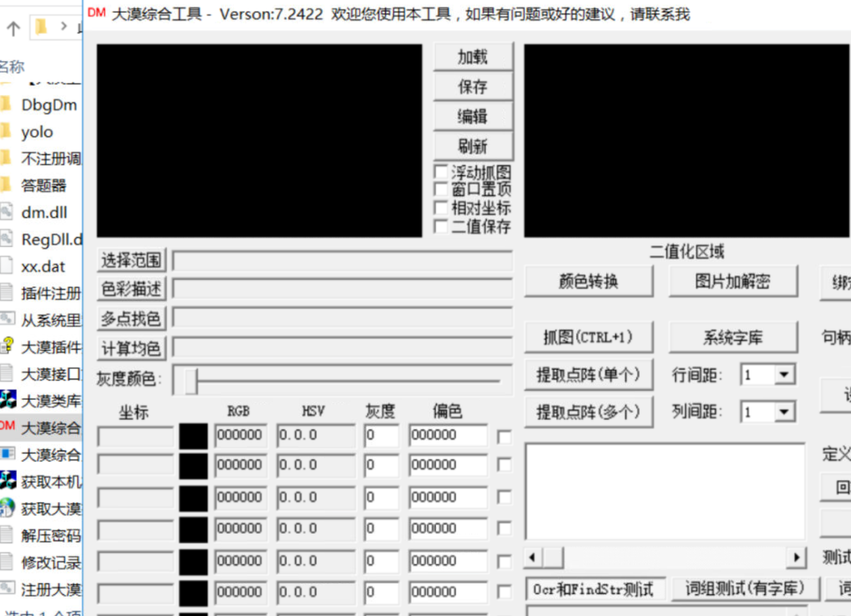Go up one folder with the arrow
Image resolution: width=851 pixels, height=616 pixels.
13,28
